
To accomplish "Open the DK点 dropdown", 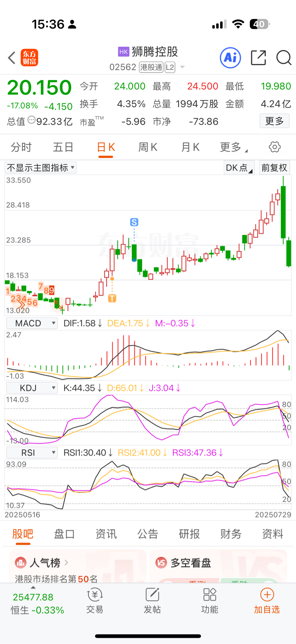I will [x=239, y=168].
